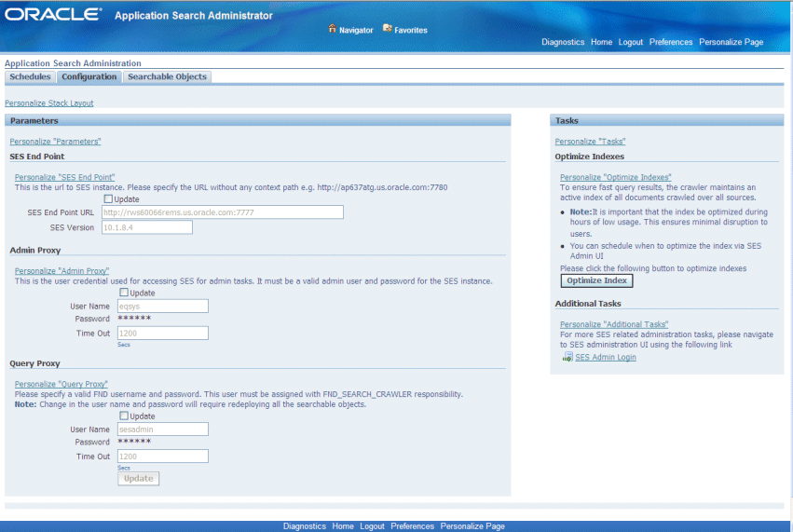Open the Personalize "Query Proxy" link
793x532 pixels.
tap(62, 385)
